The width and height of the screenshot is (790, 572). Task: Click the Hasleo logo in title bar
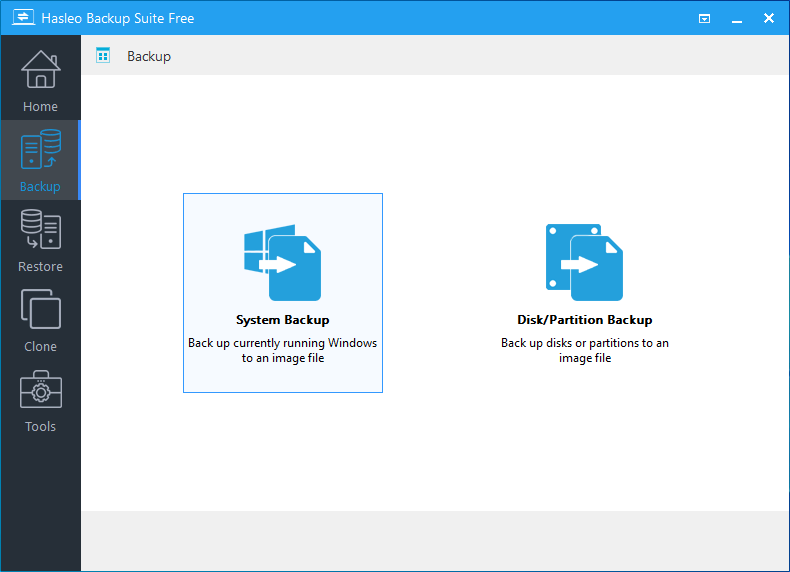point(17,18)
